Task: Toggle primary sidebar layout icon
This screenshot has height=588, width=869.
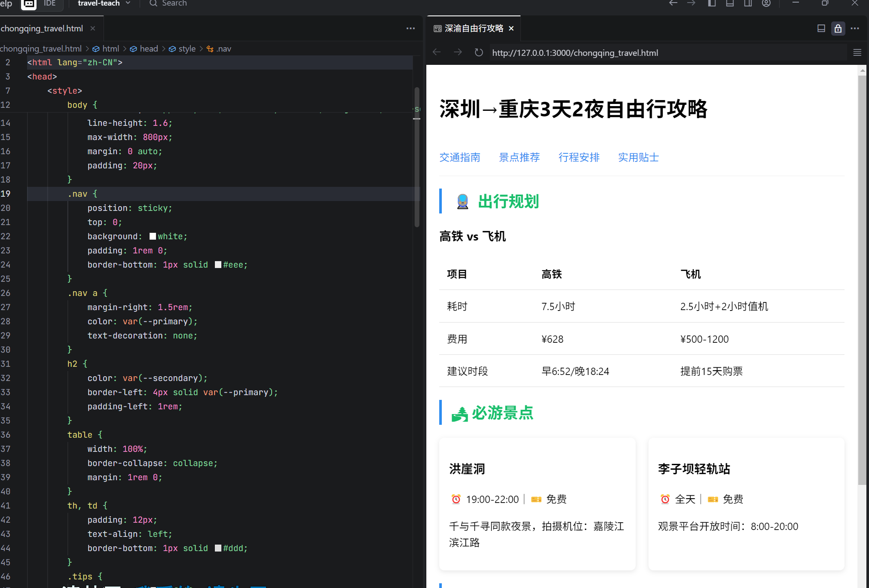Action: point(712,3)
